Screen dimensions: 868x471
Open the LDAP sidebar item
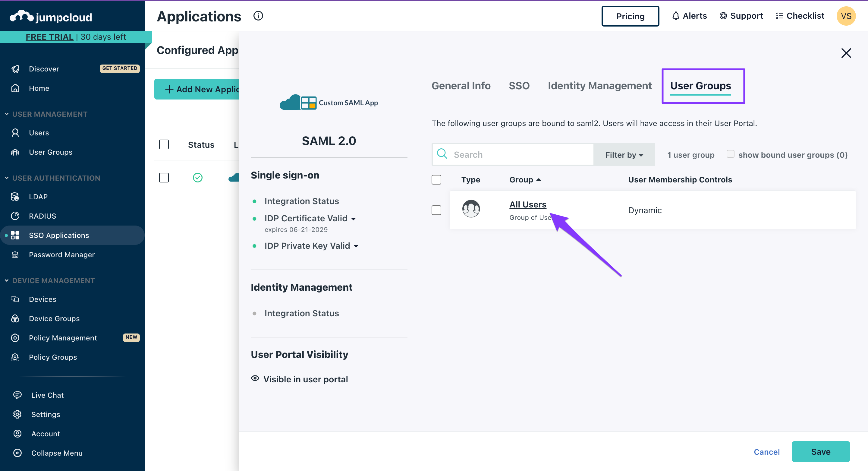[38, 197]
